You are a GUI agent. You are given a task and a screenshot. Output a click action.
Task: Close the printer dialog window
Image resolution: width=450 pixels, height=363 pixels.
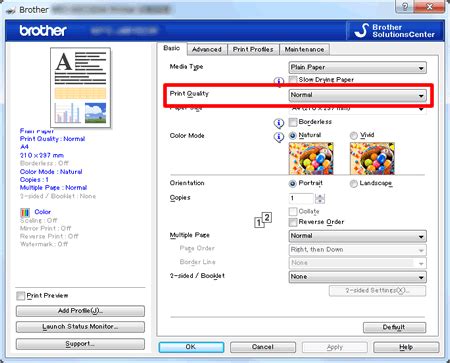click(429, 7)
